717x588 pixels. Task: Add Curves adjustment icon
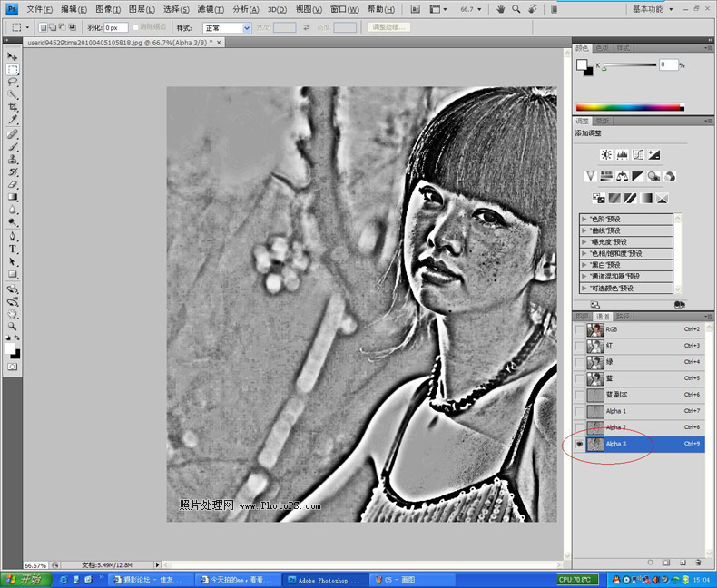click(638, 154)
